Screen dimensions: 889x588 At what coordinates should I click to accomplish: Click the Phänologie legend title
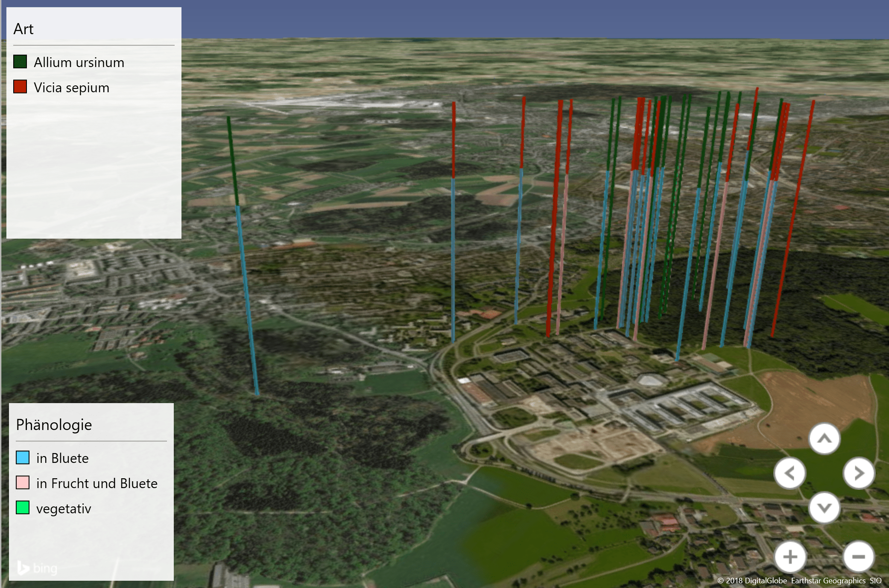[x=54, y=425]
